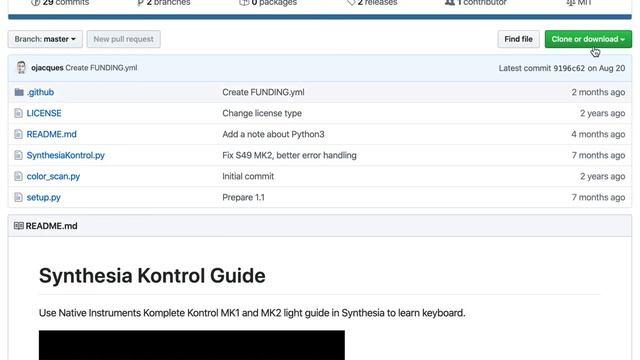
Task: Open the .github folder
Action: click(40, 92)
